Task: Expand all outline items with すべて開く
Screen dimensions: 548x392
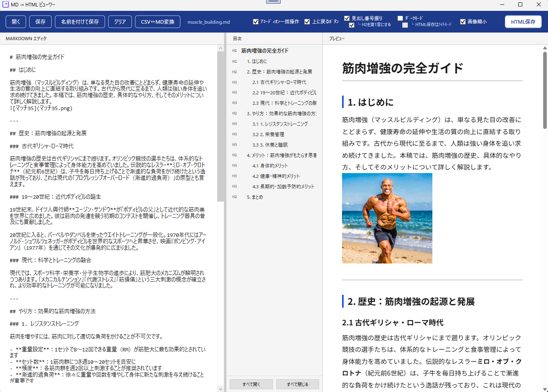Action: pos(251,384)
